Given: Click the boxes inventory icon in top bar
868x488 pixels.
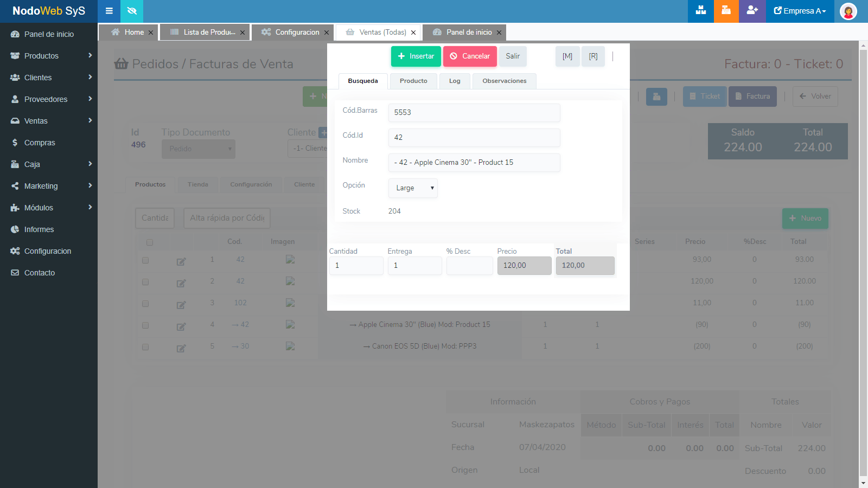Looking at the screenshot, I should [700, 11].
